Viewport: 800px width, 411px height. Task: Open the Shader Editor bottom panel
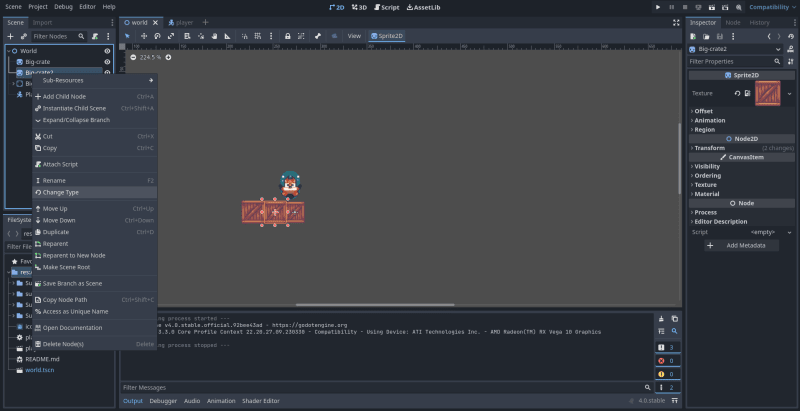coord(261,401)
